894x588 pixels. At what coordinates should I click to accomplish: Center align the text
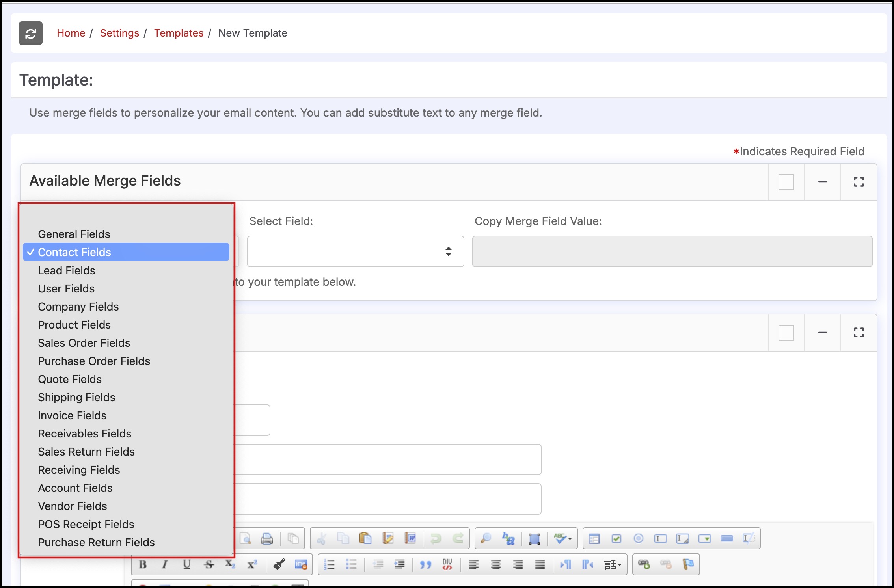coord(496,564)
